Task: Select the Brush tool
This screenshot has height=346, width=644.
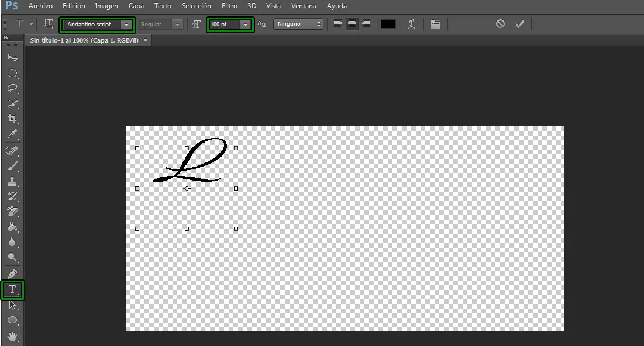Action: 12,166
